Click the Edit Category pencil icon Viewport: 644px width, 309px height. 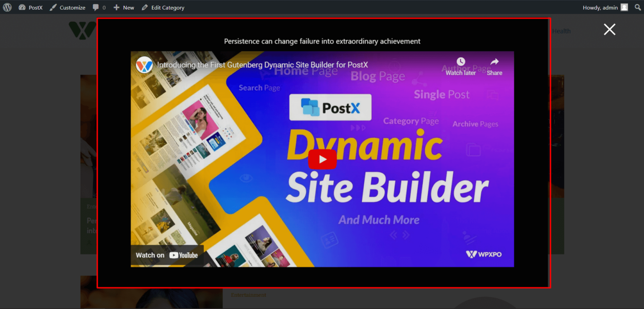144,7
